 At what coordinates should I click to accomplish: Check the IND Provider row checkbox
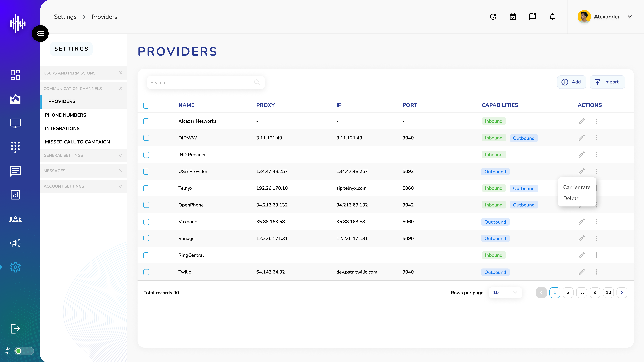point(146,155)
